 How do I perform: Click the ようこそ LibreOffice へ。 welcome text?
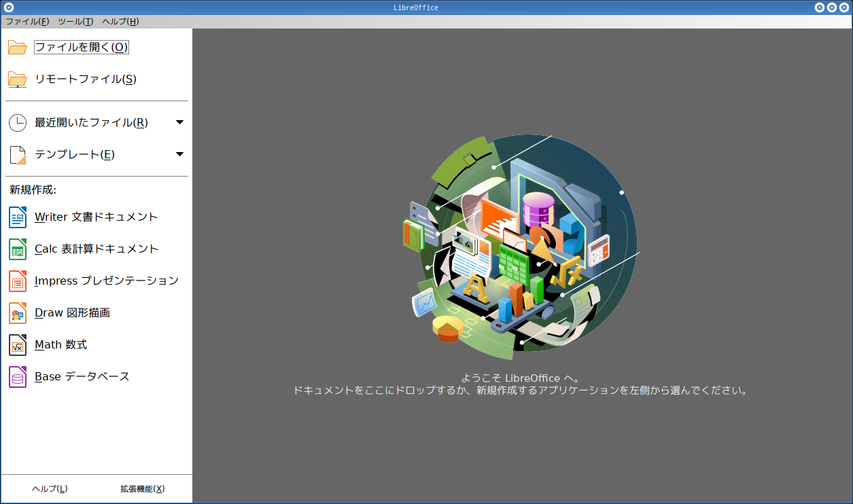[520, 378]
